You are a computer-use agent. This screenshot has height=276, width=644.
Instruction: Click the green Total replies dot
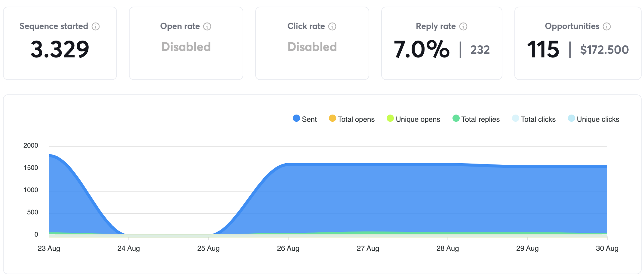(x=456, y=118)
